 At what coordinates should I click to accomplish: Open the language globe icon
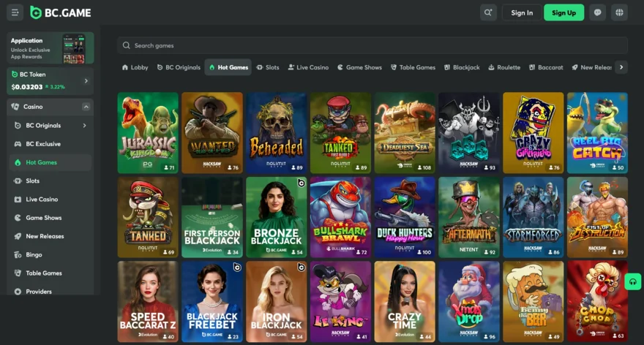[619, 12]
